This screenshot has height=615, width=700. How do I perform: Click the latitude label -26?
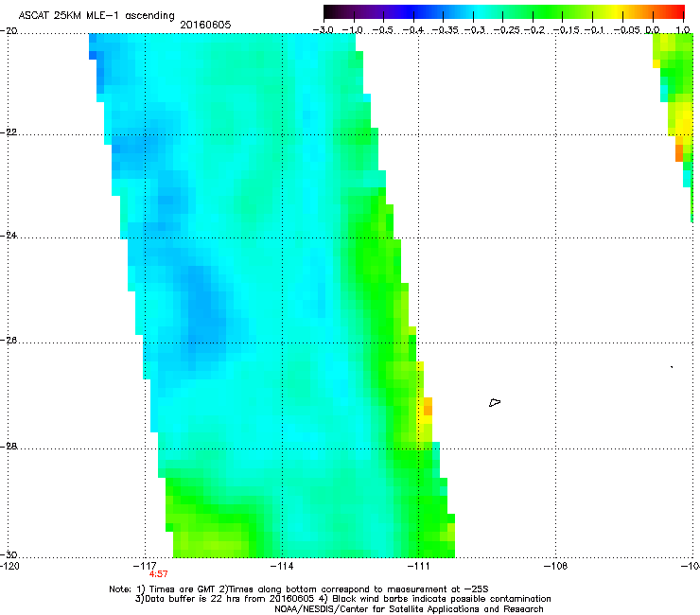click(9, 340)
